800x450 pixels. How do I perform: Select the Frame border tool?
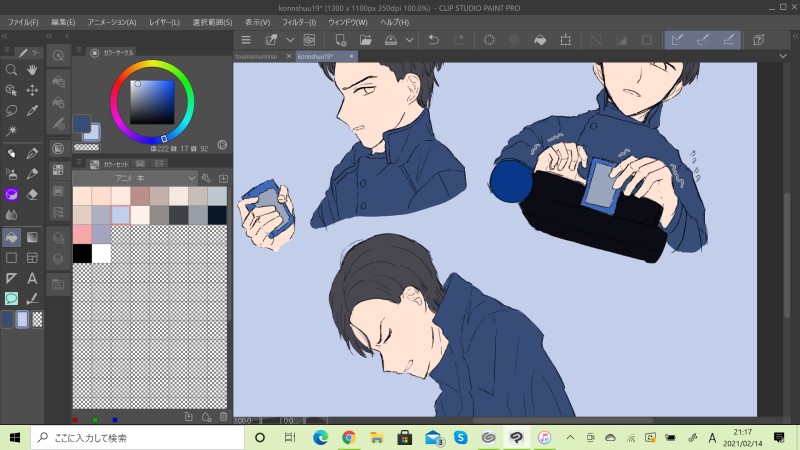(32, 258)
